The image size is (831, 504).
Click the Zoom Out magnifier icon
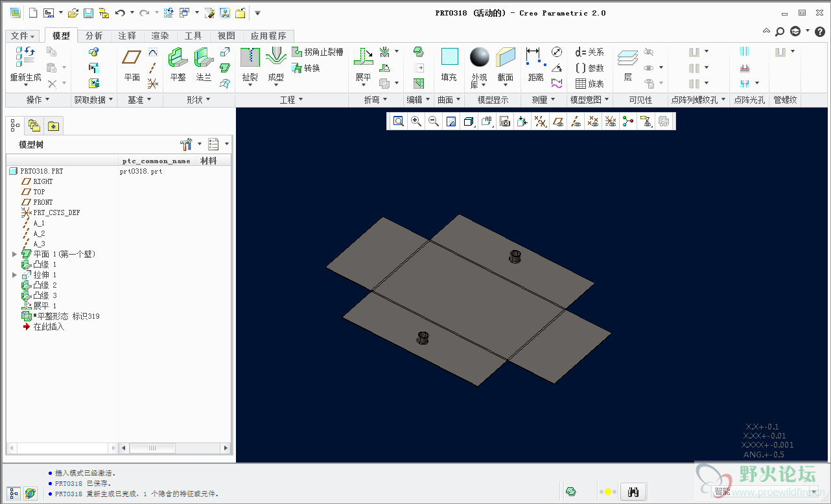(434, 121)
